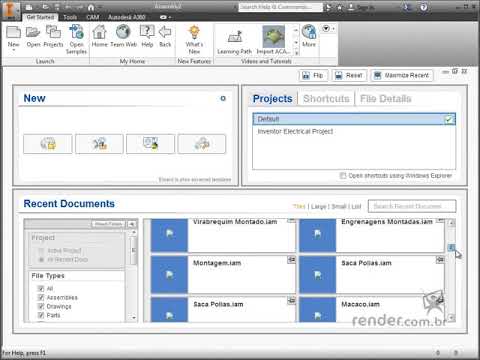Open What's New lightbulb icon
The width and height of the screenshot is (480, 360).
(x=194, y=32)
